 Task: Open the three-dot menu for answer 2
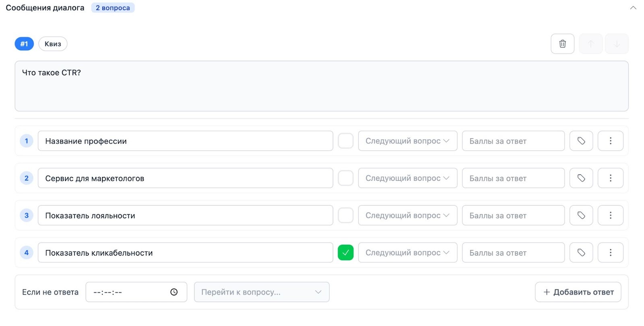tap(610, 178)
